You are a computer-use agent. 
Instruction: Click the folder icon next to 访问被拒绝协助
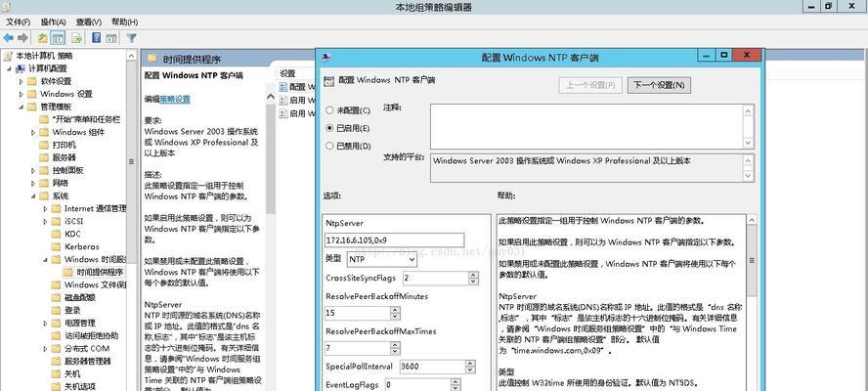coord(56,335)
